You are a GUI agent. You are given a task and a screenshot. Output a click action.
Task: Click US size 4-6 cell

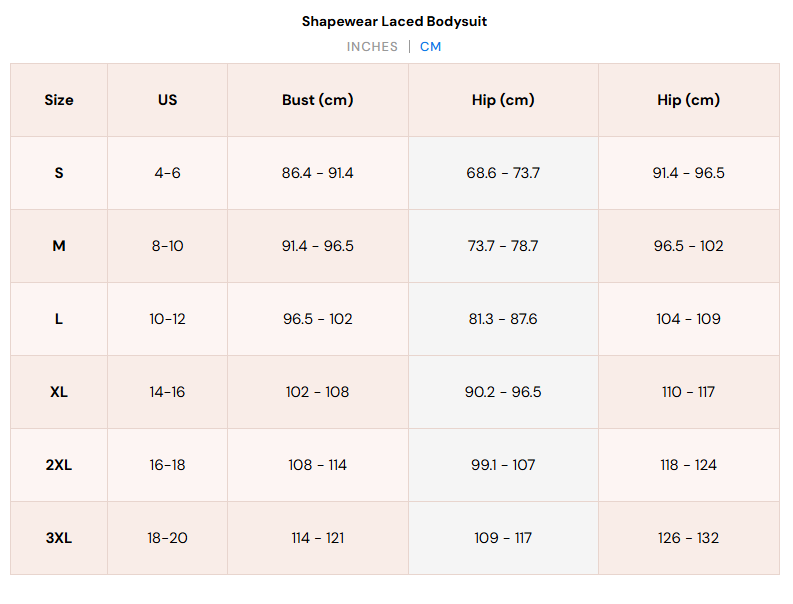[x=167, y=173]
